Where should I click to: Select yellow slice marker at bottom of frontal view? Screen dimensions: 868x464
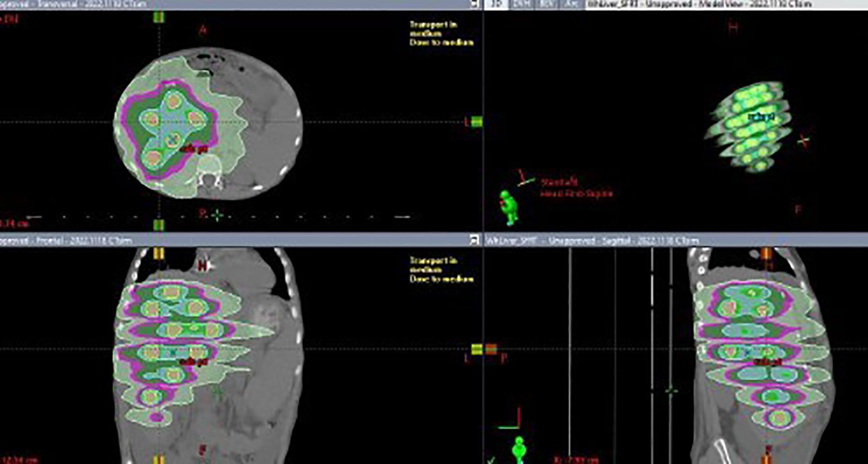point(158,460)
